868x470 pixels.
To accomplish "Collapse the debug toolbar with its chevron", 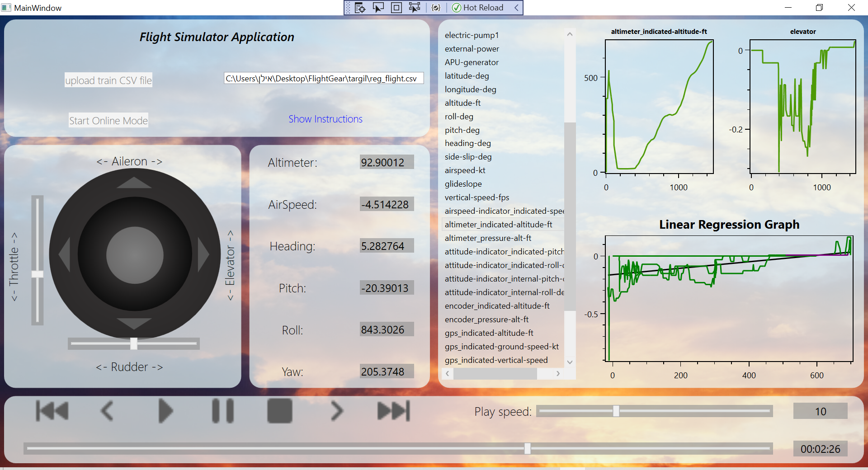I will 516,8.
